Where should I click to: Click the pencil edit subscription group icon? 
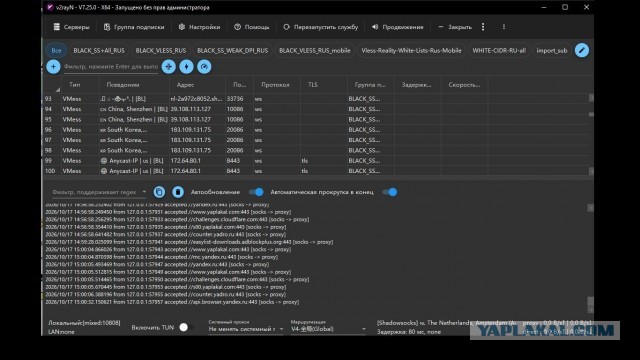(x=582, y=51)
